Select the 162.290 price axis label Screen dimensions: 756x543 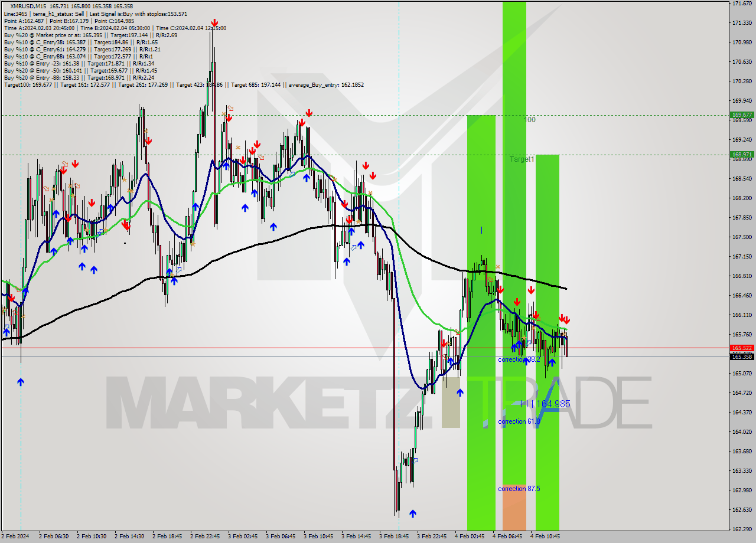point(742,529)
